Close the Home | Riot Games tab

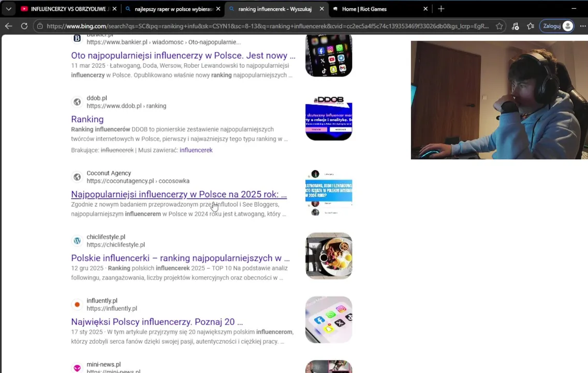(425, 9)
